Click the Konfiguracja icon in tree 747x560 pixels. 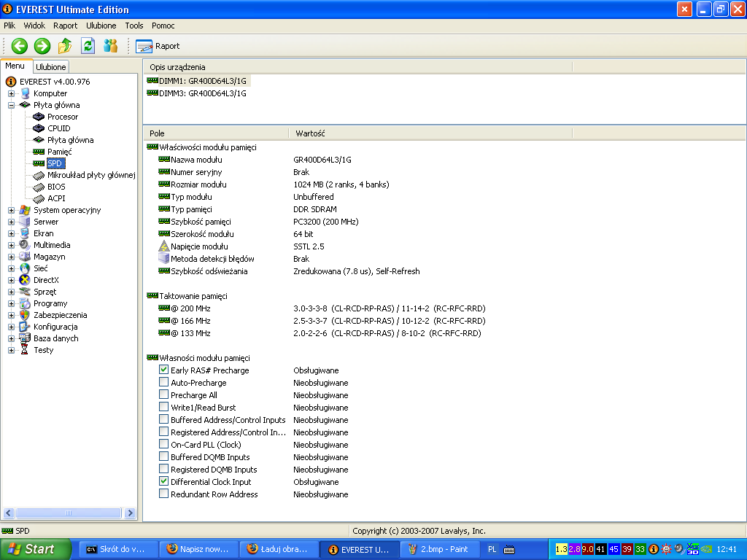25,327
